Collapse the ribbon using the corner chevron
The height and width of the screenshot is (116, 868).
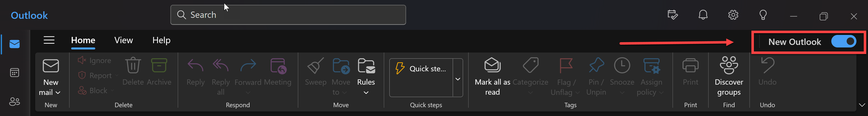(862, 105)
